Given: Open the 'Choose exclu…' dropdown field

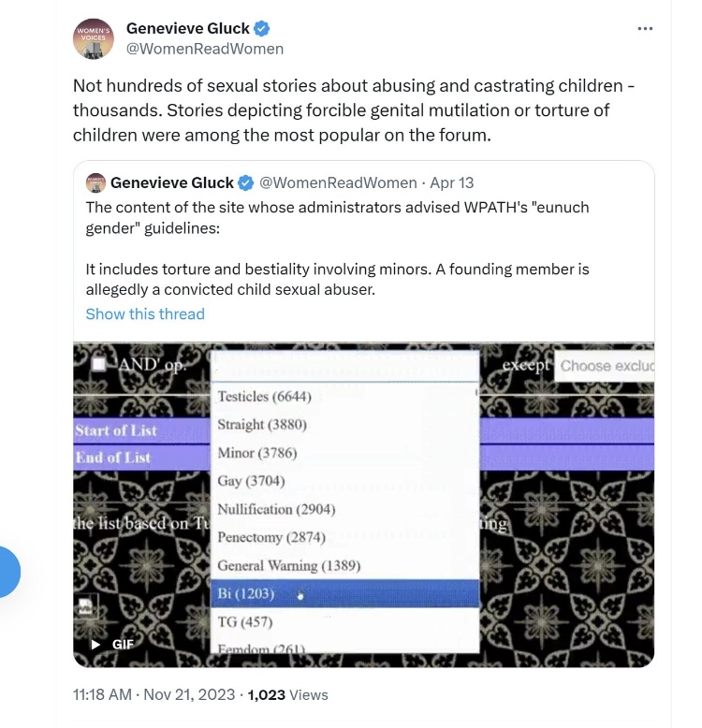Looking at the screenshot, I should 606,366.
